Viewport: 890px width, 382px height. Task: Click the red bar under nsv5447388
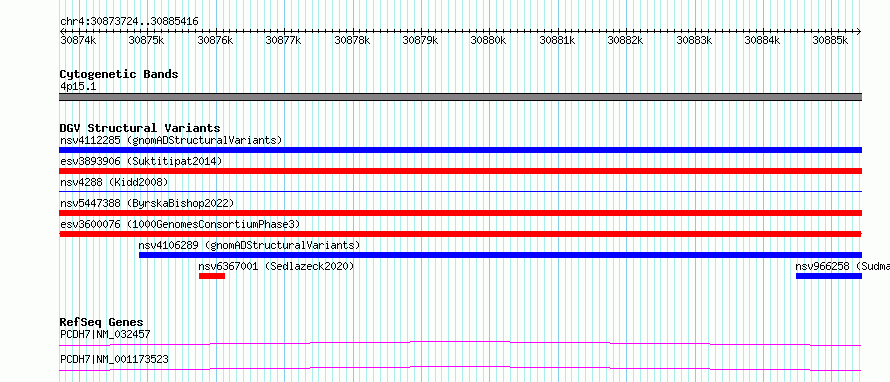(460, 213)
